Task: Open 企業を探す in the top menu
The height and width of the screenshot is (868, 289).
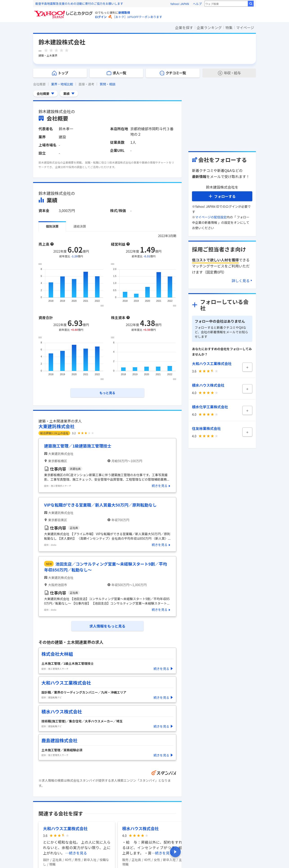Action: (184, 28)
